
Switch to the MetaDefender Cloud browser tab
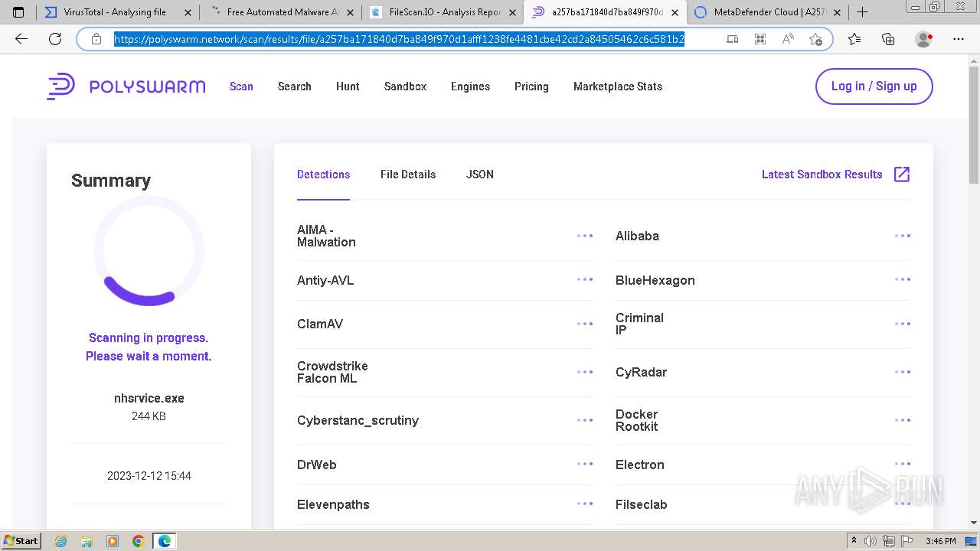[x=767, y=12]
